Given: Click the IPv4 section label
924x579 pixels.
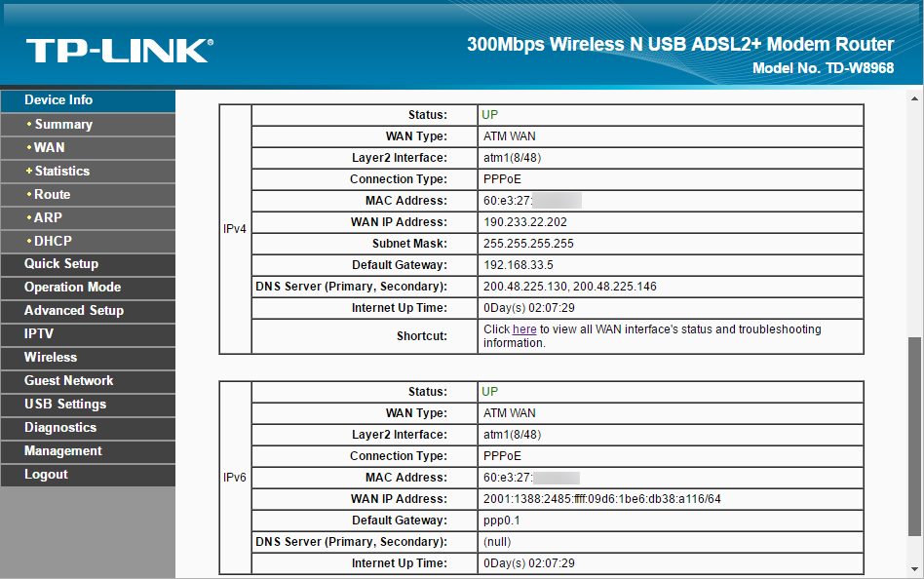Looking at the screenshot, I should coord(235,229).
